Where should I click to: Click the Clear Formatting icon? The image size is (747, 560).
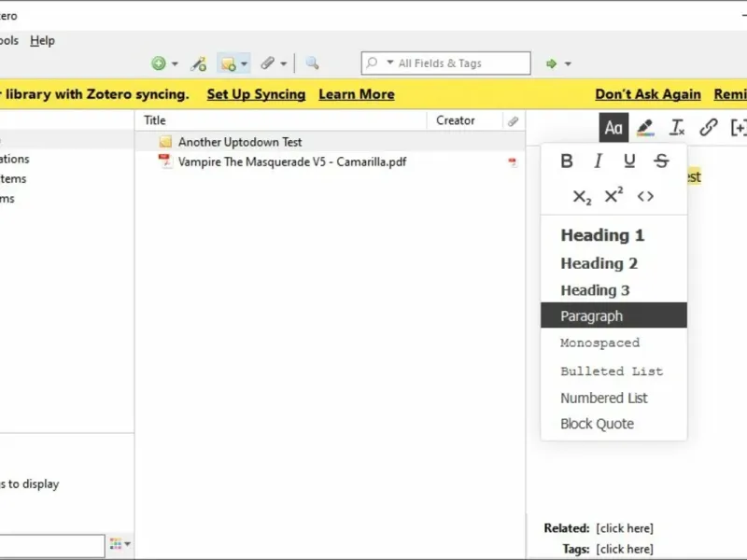677,128
